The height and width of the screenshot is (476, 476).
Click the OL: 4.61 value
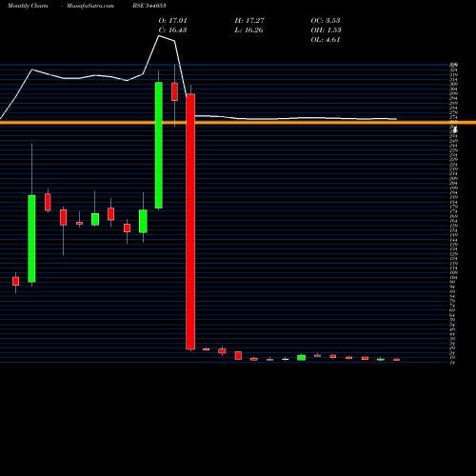[326, 39]
